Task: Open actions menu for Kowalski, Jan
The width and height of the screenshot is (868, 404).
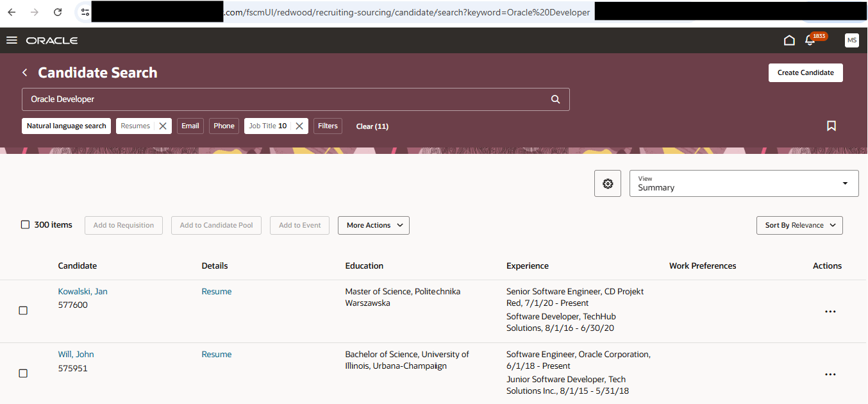Action: coord(830,312)
